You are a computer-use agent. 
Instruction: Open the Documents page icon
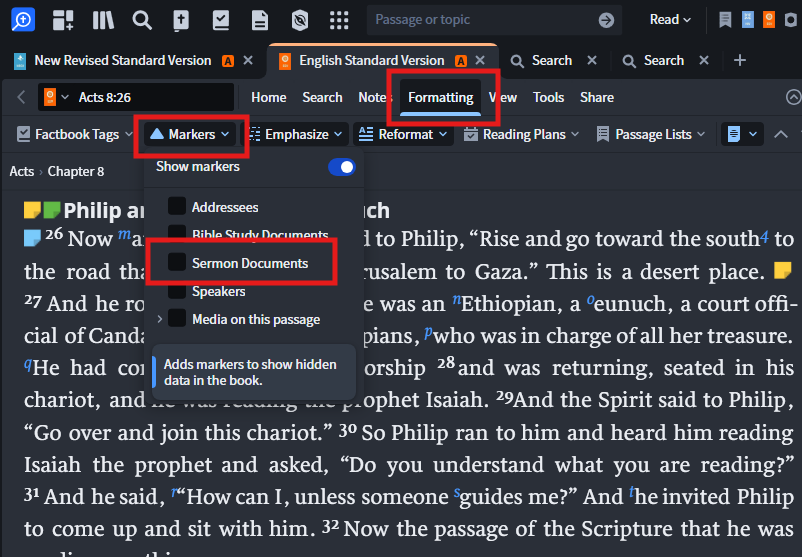click(260, 20)
